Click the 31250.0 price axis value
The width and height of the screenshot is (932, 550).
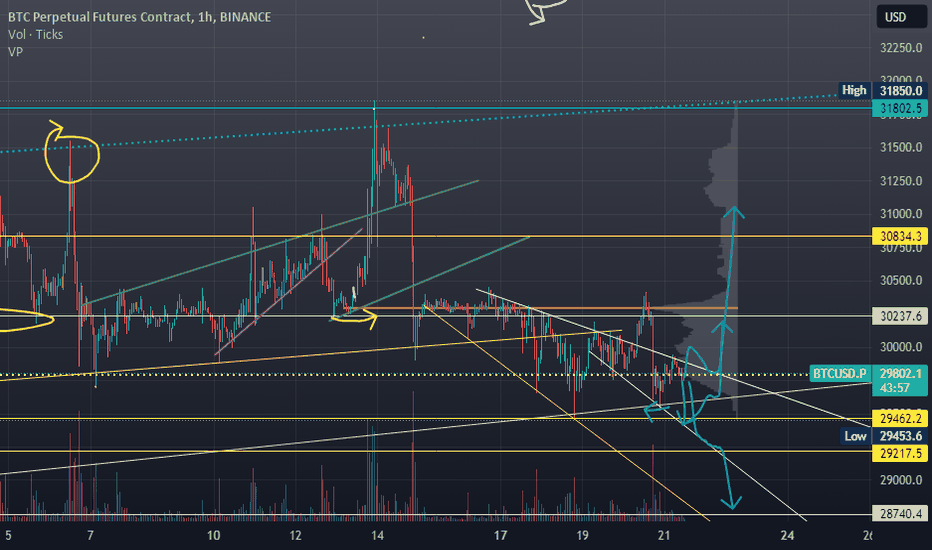(x=901, y=181)
